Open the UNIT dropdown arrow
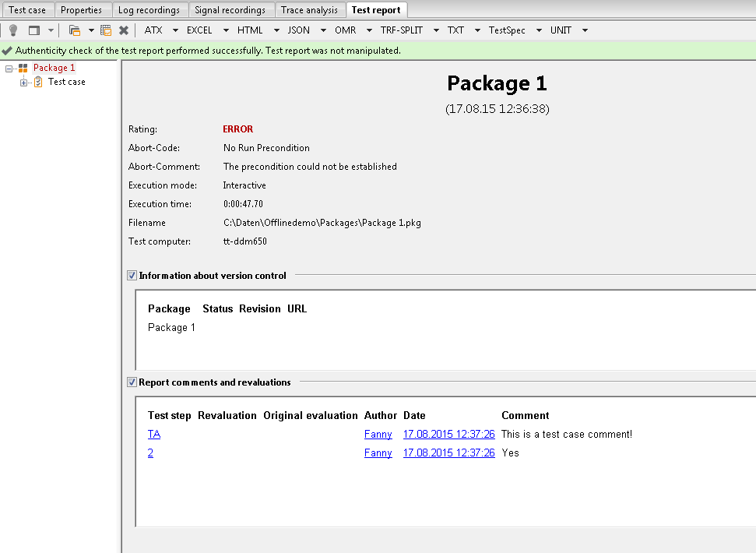 pyautogui.click(x=585, y=30)
